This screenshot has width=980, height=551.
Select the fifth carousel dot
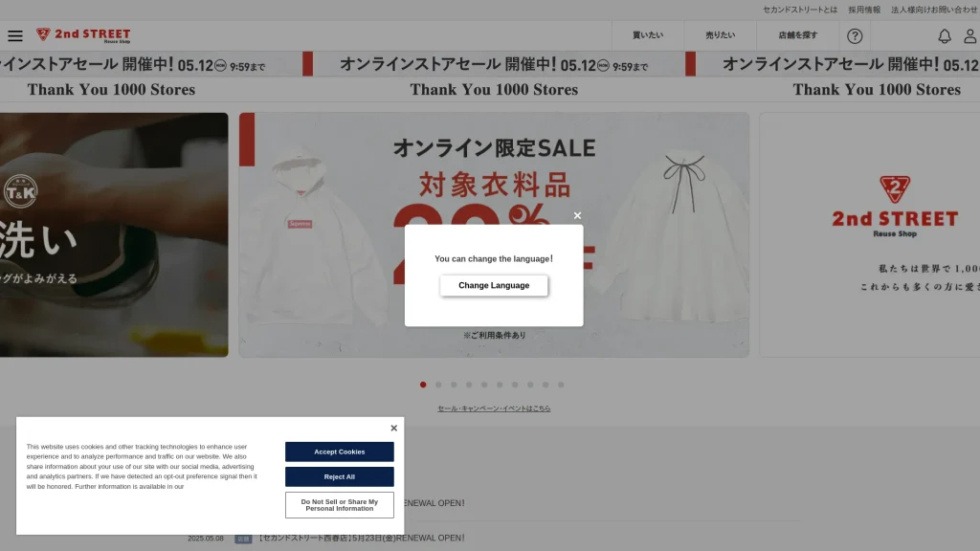point(484,385)
